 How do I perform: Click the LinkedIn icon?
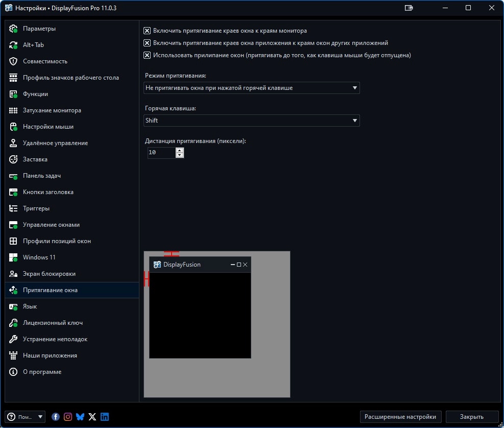(x=105, y=417)
